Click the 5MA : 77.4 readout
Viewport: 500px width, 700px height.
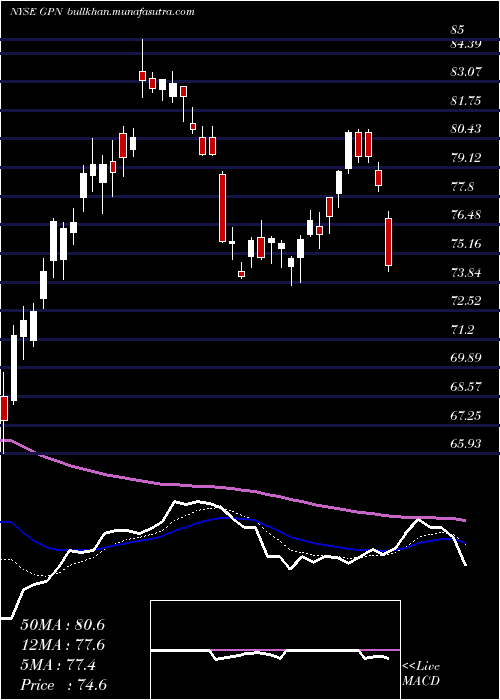coord(58,665)
